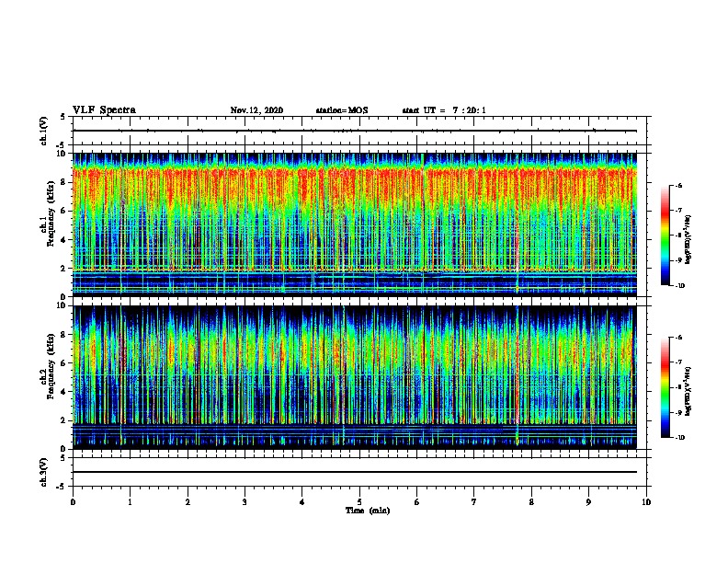Click ch.2 frequency axis tick label "2"
The height and width of the screenshot is (563, 728).
pos(63,420)
